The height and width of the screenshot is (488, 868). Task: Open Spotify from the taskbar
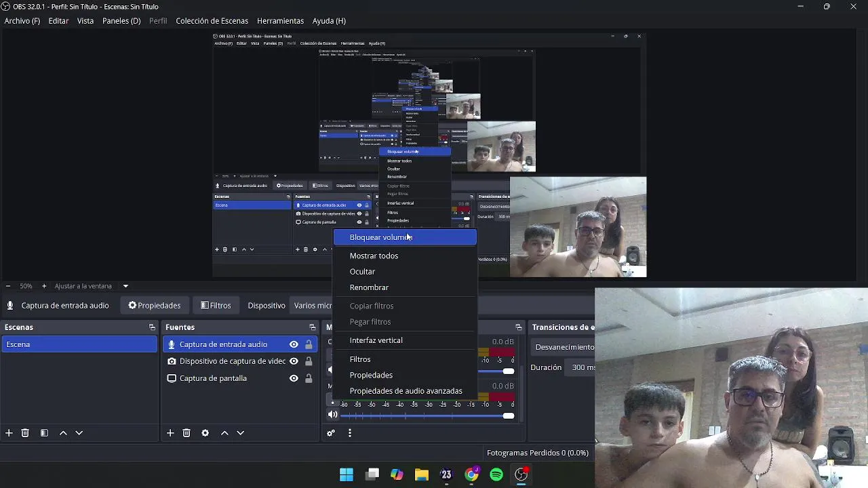pyautogui.click(x=496, y=474)
